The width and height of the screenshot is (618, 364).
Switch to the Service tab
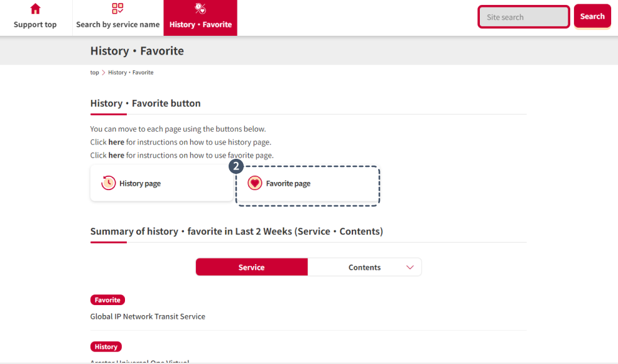(251, 267)
